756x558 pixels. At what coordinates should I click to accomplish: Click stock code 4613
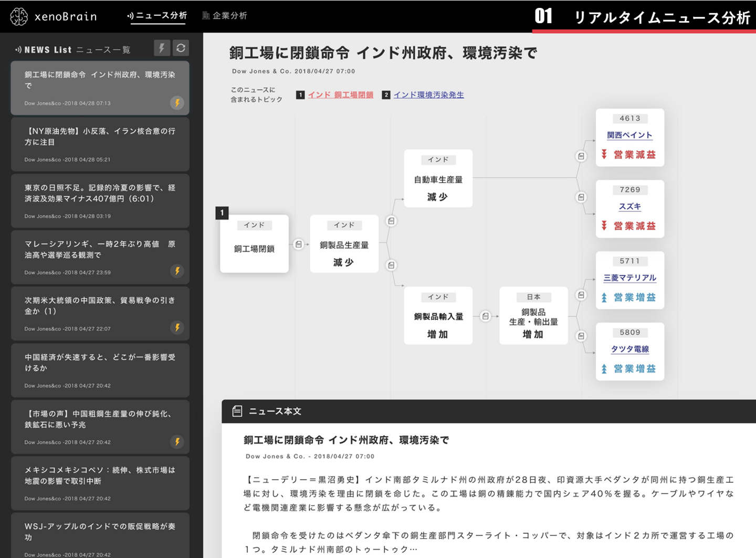point(629,119)
